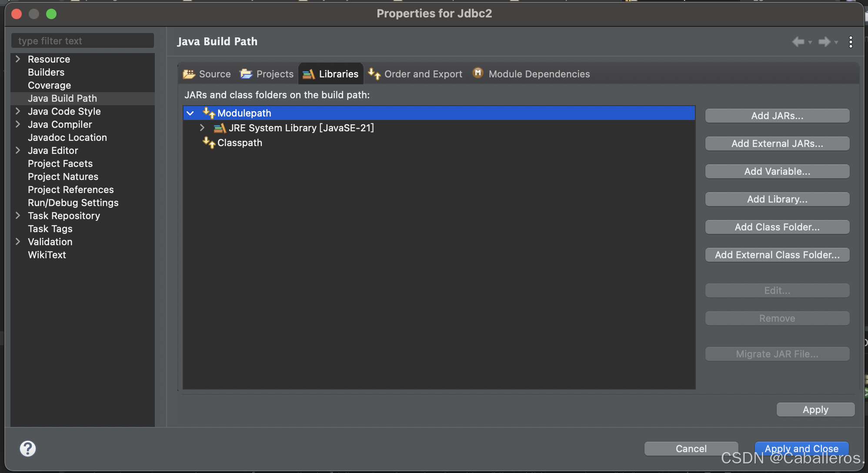Open the Add Library dialog
The image size is (868, 473).
coord(777,199)
